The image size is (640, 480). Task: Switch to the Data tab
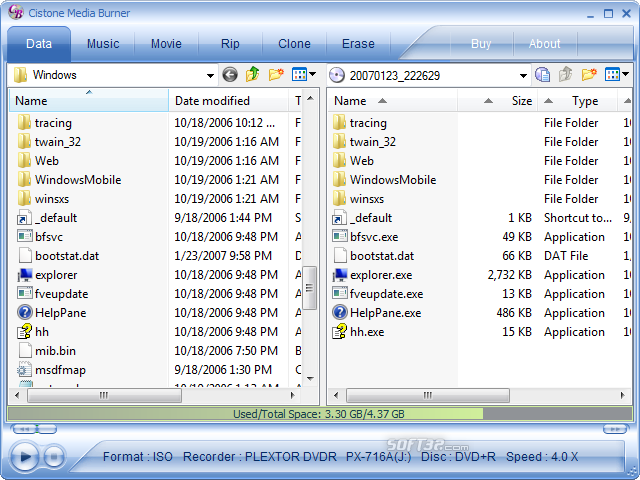point(39,44)
